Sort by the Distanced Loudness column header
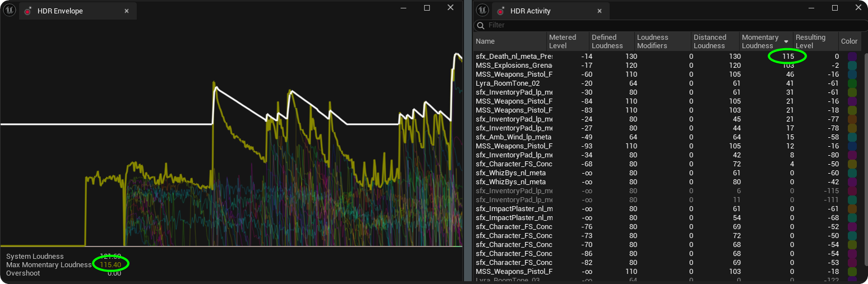Image resolution: width=868 pixels, height=284 pixels. pyautogui.click(x=715, y=41)
